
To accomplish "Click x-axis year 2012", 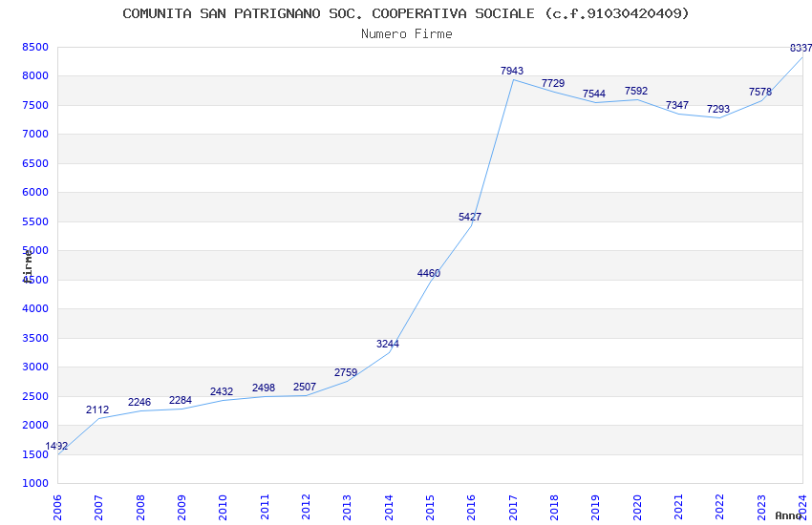I will tap(306, 507).
